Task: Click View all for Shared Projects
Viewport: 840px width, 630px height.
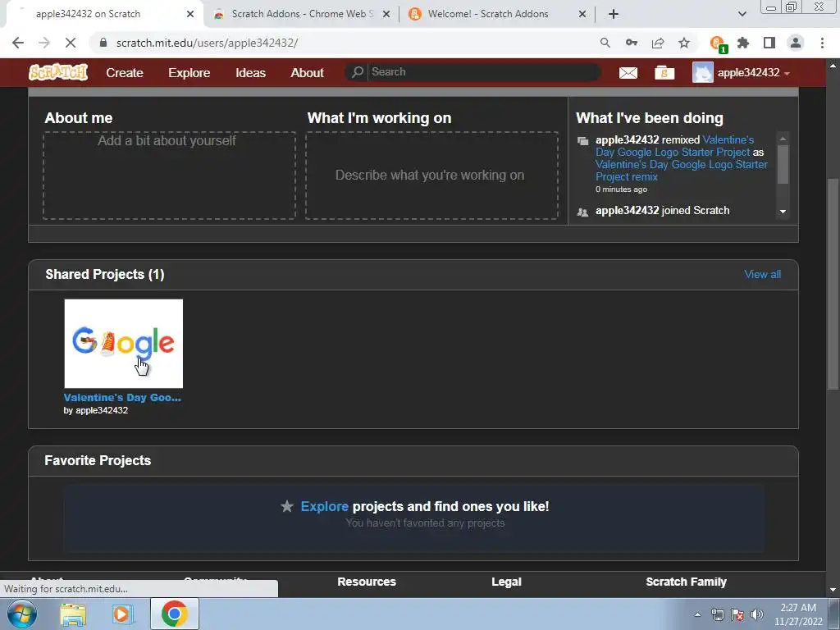Action: [x=762, y=274]
